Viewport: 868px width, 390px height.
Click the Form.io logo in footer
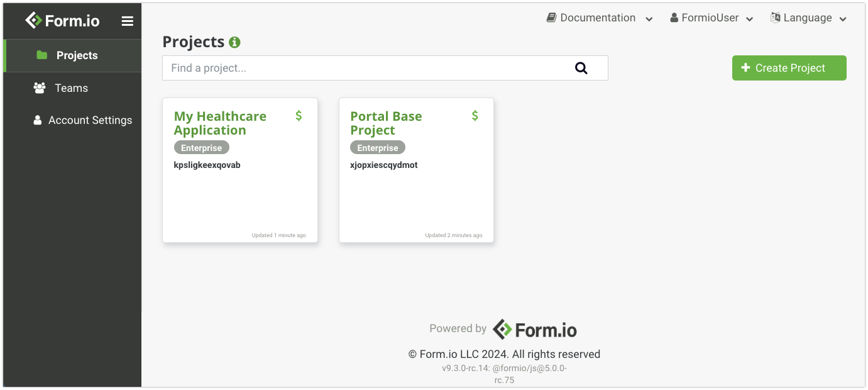(x=534, y=330)
